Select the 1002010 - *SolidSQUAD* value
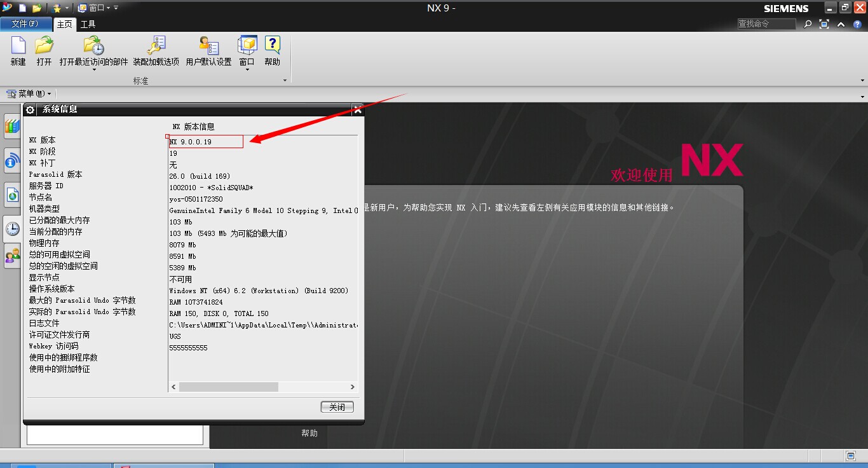868x468 pixels. tap(212, 188)
